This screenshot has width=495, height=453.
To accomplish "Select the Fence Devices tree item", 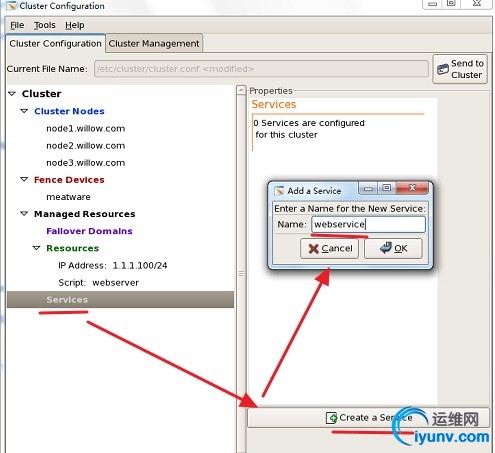I will 69,180.
